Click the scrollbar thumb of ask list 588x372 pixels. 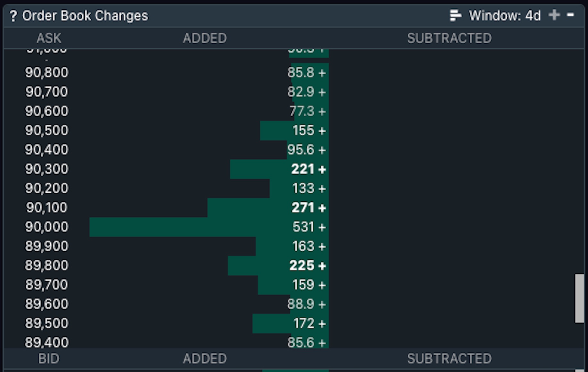(x=579, y=298)
